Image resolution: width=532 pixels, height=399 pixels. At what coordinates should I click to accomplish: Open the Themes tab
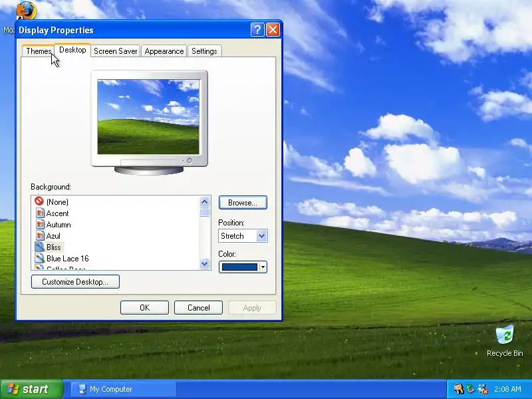38,51
